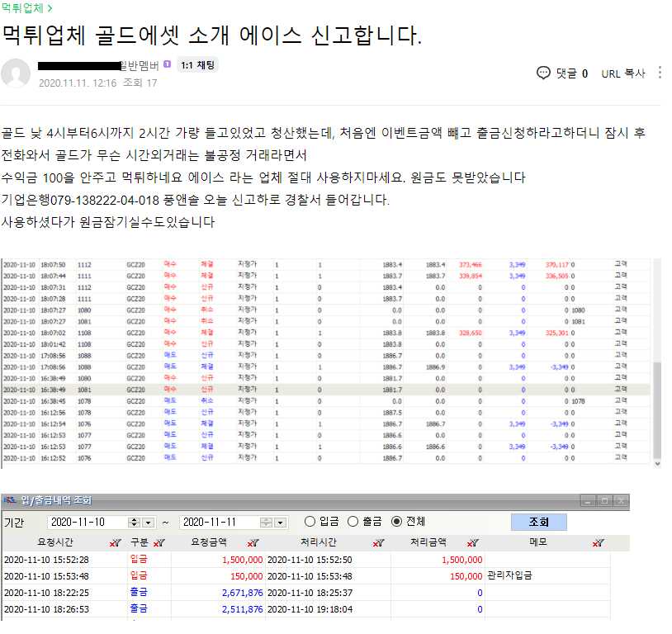Open the end date calendar dropdown
Image resolution: width=672 pixels, height=634 pixels.
(281, 523)
